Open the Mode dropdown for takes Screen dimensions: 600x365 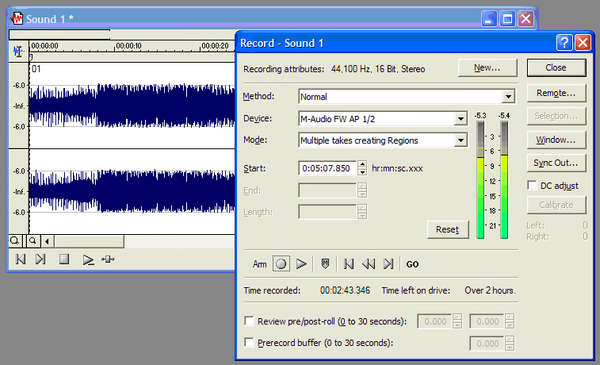460,140
